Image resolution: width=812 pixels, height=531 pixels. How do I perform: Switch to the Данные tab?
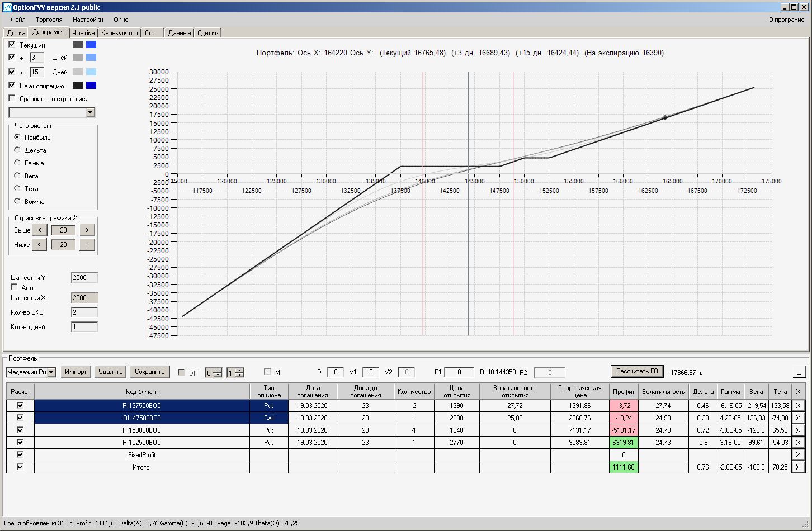(180, 33)
